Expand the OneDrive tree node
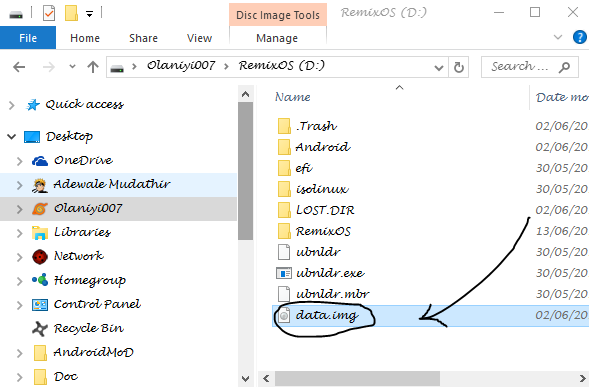This screenshot has width=589, height=387. click(20, 161)
